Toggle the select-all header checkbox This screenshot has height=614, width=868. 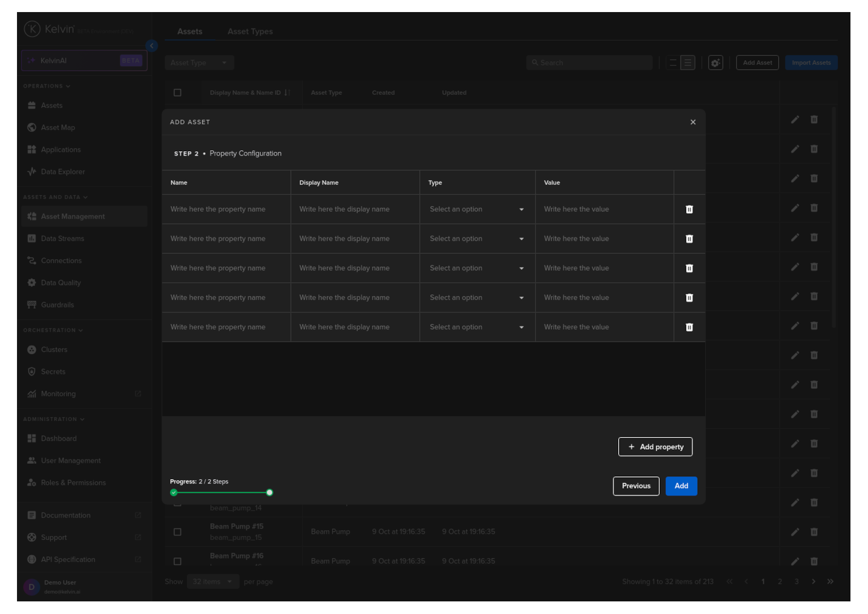pos(178,93)
